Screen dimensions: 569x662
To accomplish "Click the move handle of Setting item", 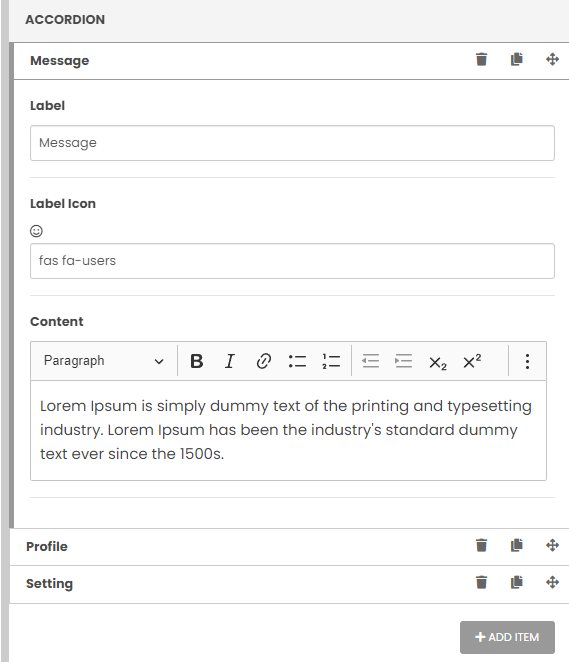I will tap(552, 583).
